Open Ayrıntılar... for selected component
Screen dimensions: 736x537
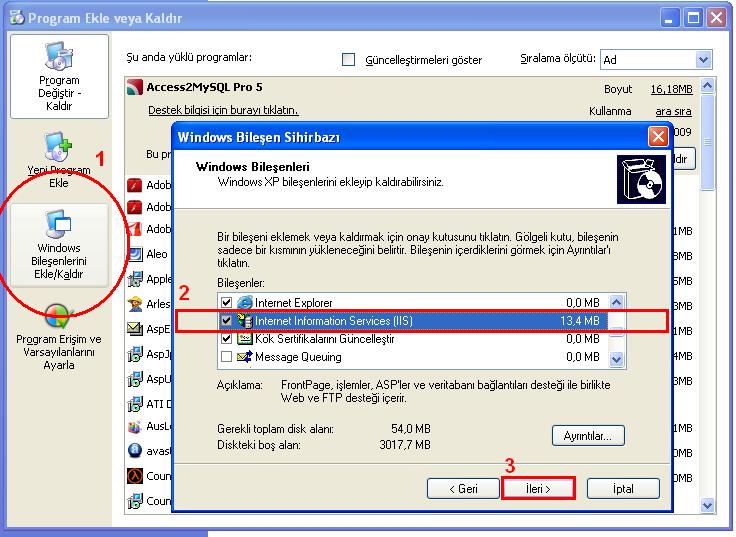pyautogui.click(x=588, y=436)
